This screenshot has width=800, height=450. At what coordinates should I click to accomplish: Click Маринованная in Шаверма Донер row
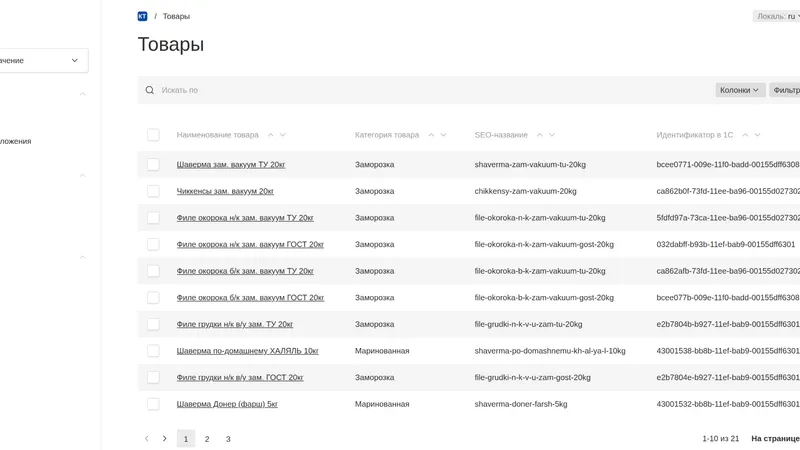point(382,404)
